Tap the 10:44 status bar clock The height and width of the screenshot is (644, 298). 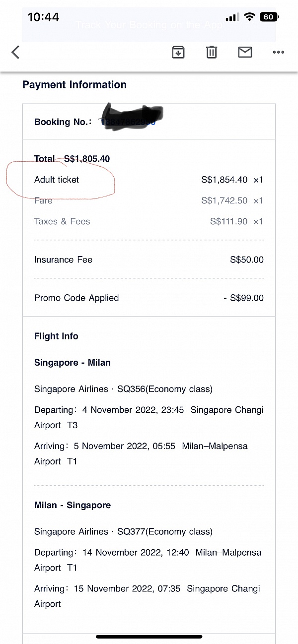43,17
